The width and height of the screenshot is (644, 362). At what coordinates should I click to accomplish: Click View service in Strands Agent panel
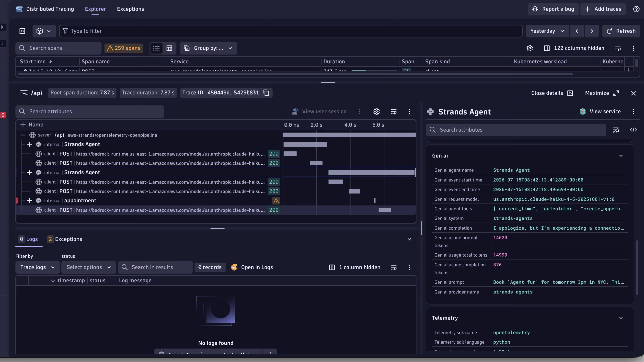tap(600, 112)
